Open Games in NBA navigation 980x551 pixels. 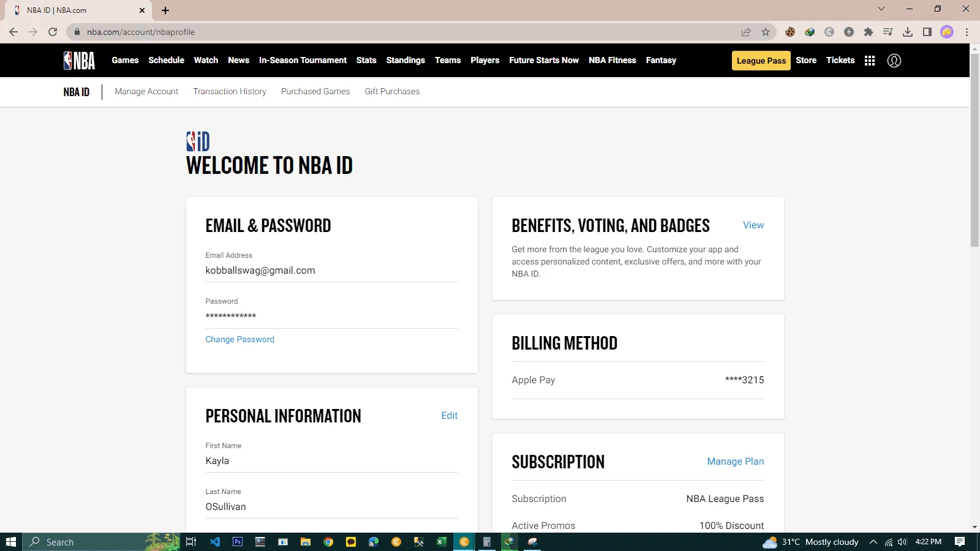pyautogui.click(x=125, y=60)
